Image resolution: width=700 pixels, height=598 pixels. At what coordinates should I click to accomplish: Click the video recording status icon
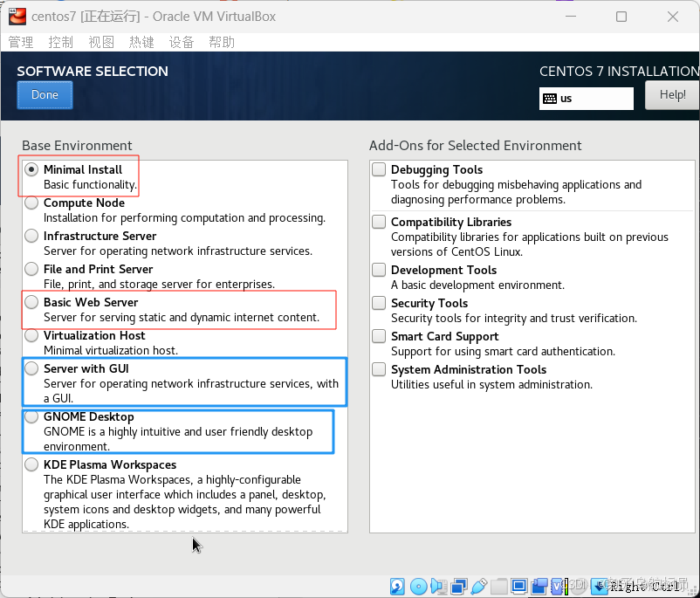(539, 586)
